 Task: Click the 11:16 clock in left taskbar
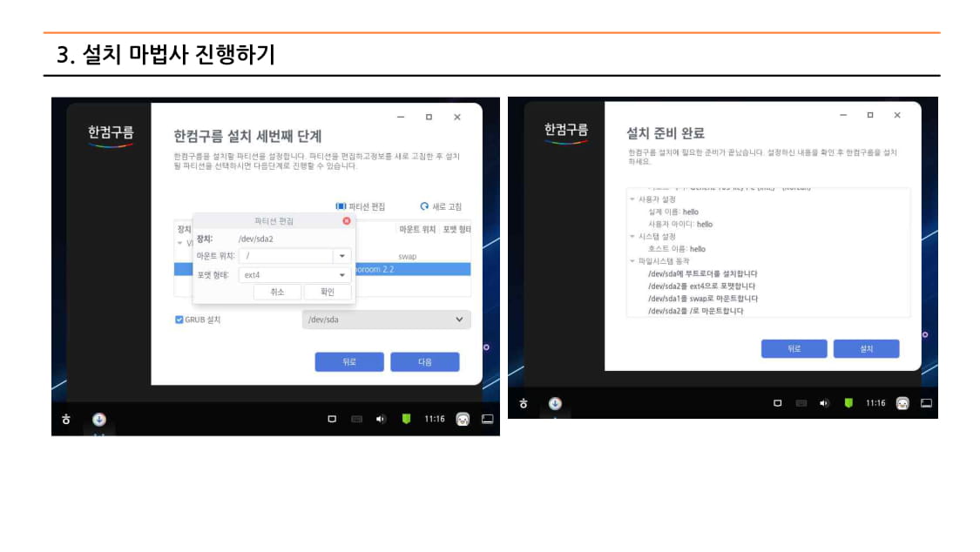click(x=435, y=419)
